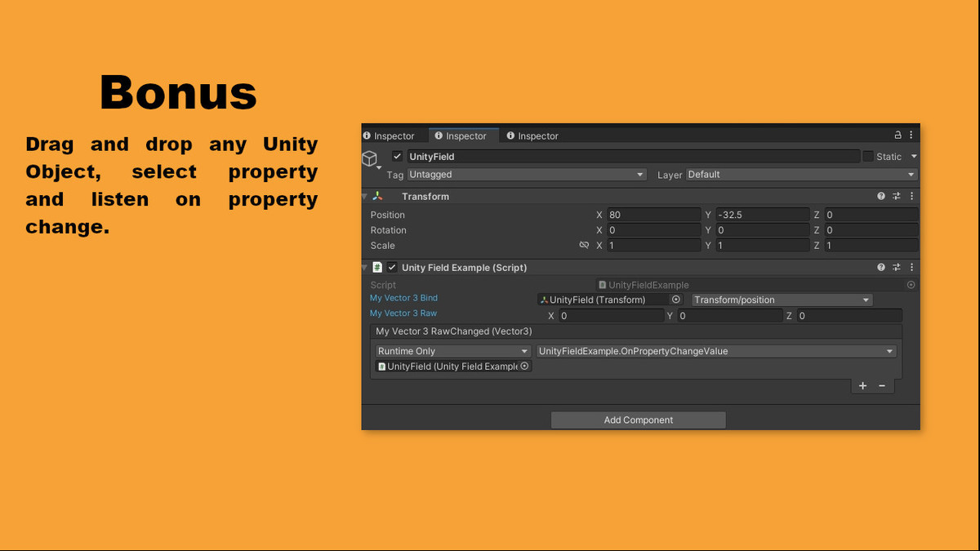
Task: Add a listener with the plus button
Action: 863,386
